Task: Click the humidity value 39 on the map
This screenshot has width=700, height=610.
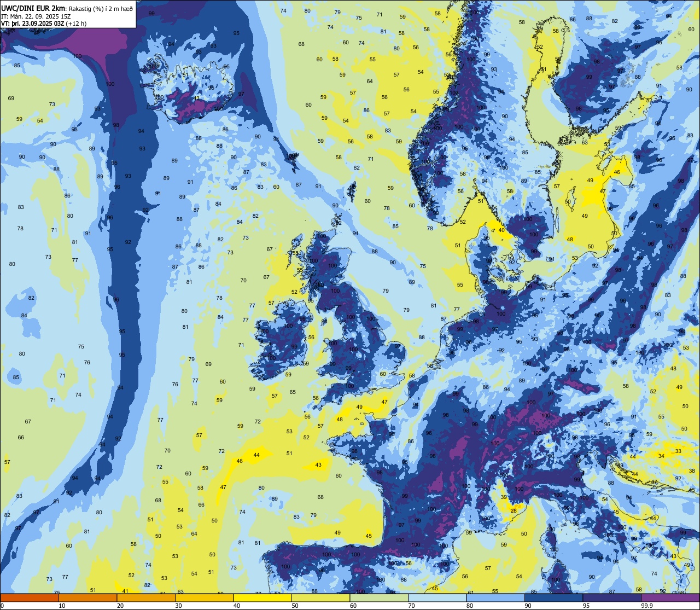Action: click(504, 497)
